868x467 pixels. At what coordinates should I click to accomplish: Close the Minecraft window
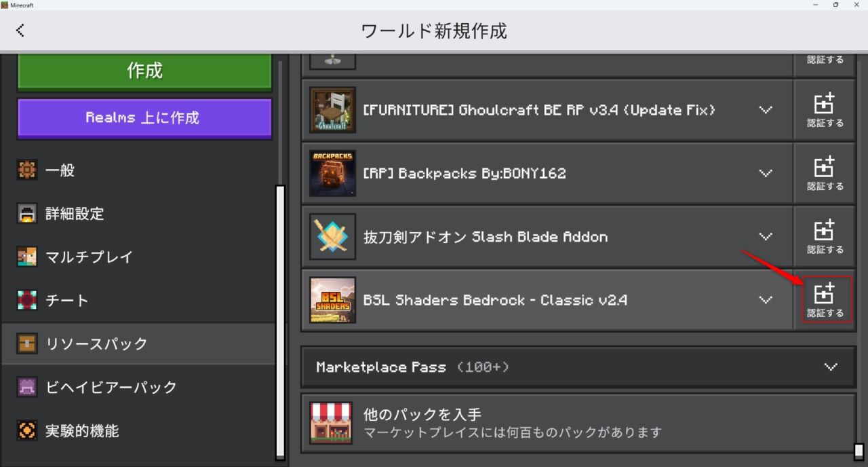(x=858, y=5)
